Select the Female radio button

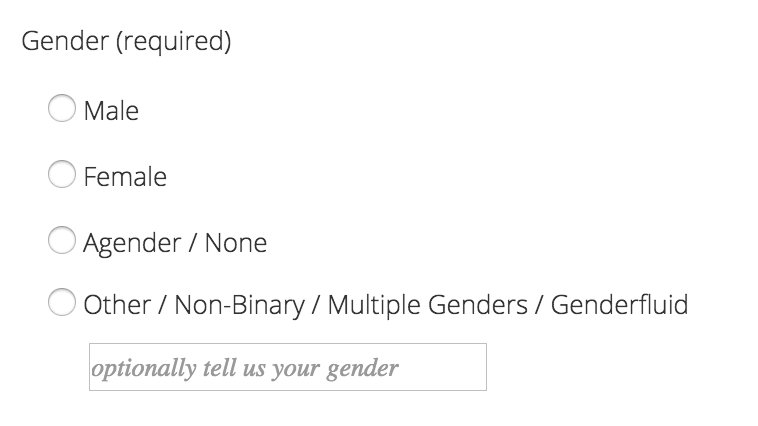[62, 176]
